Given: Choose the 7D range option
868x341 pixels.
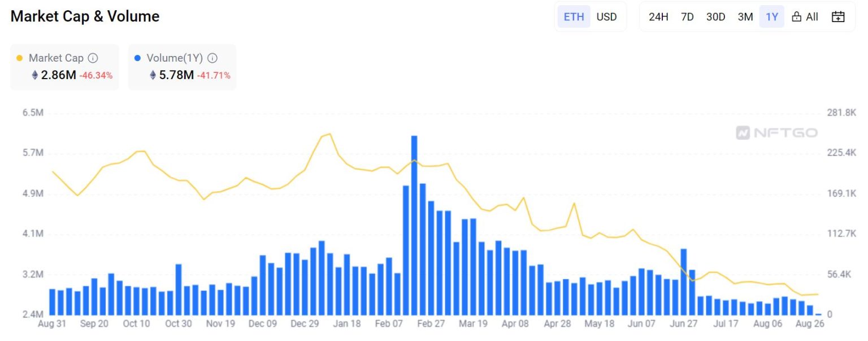Looking at the screenshot, I should pos(687,16).
